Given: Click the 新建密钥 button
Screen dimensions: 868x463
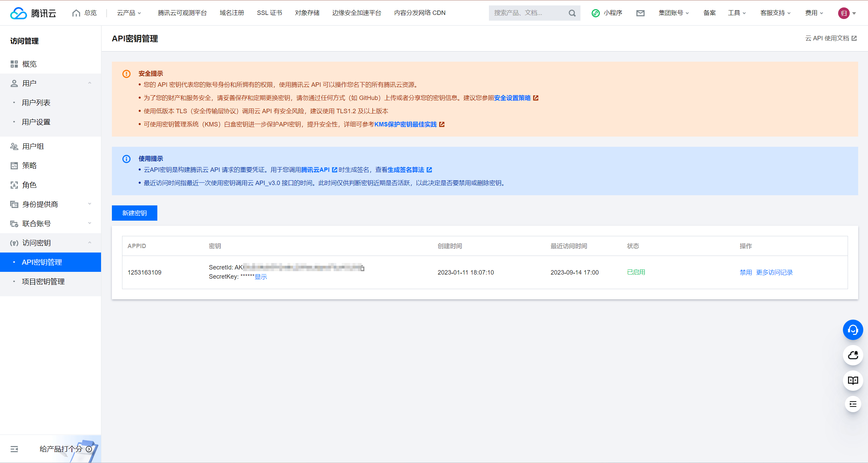Looking at the screenshot, I should click(x=135, y=213).
